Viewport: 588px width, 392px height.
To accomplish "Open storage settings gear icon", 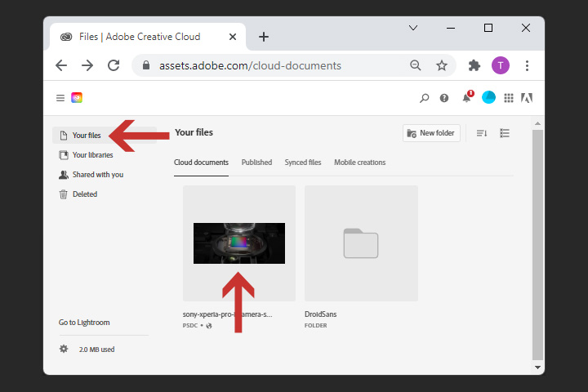I will coord(64,349).
